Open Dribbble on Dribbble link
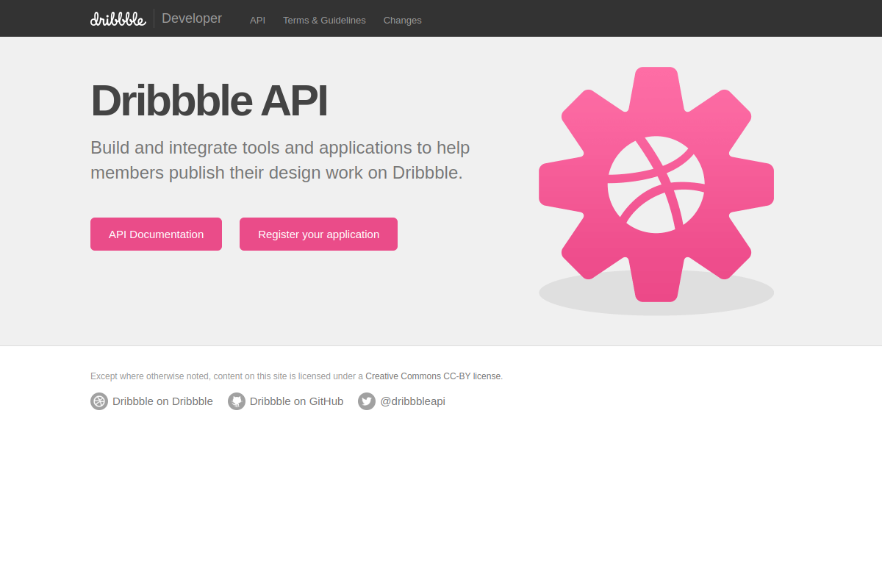Image resolution: width=882 pixels, height=588 pixels. tap(162, 401)
